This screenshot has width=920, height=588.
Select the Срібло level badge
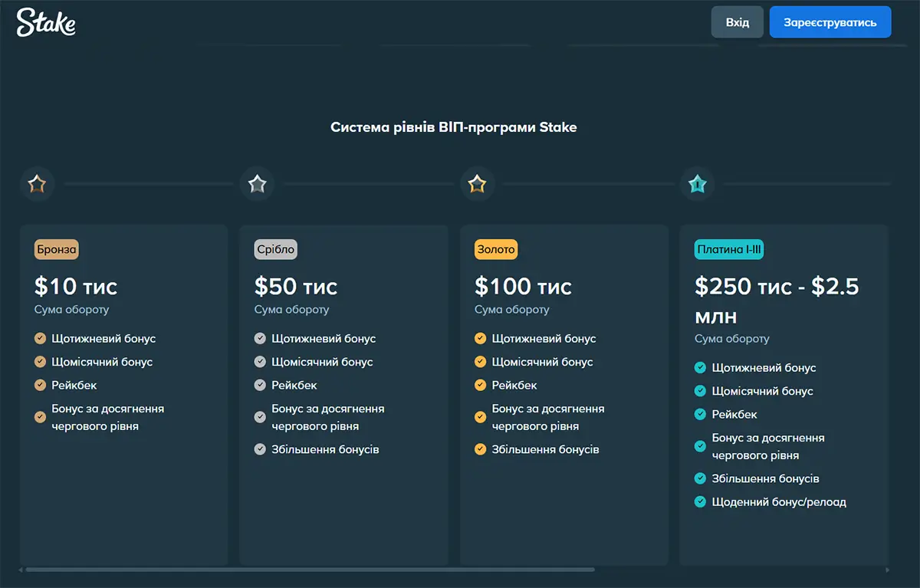click(275, 249)
